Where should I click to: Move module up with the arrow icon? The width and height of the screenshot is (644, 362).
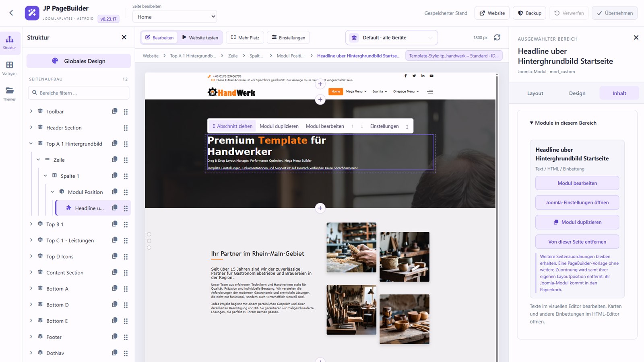pos(352,126)
